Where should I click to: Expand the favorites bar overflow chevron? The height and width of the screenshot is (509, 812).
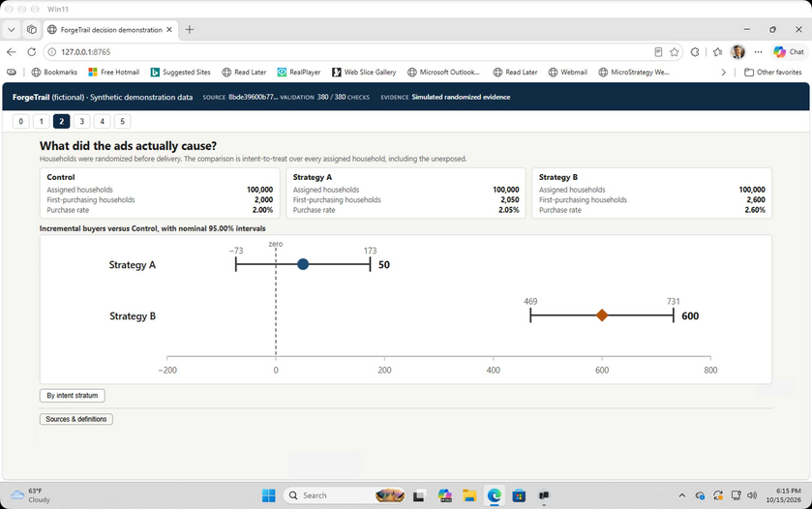[x=724, y=72]
